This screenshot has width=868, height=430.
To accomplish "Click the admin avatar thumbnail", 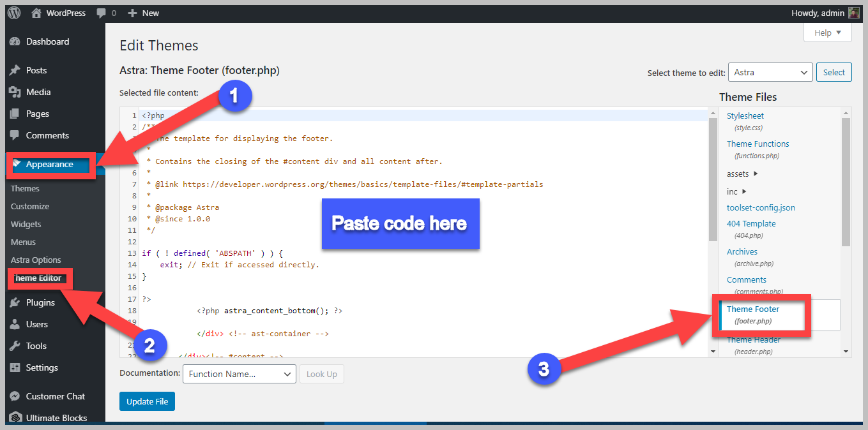I will [854, 13].
